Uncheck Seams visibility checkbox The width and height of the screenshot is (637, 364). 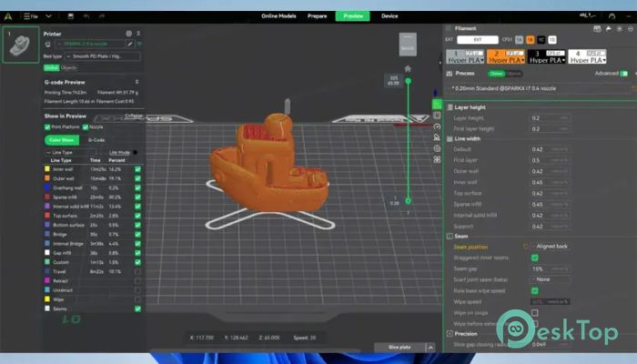(x=137, y=308)
